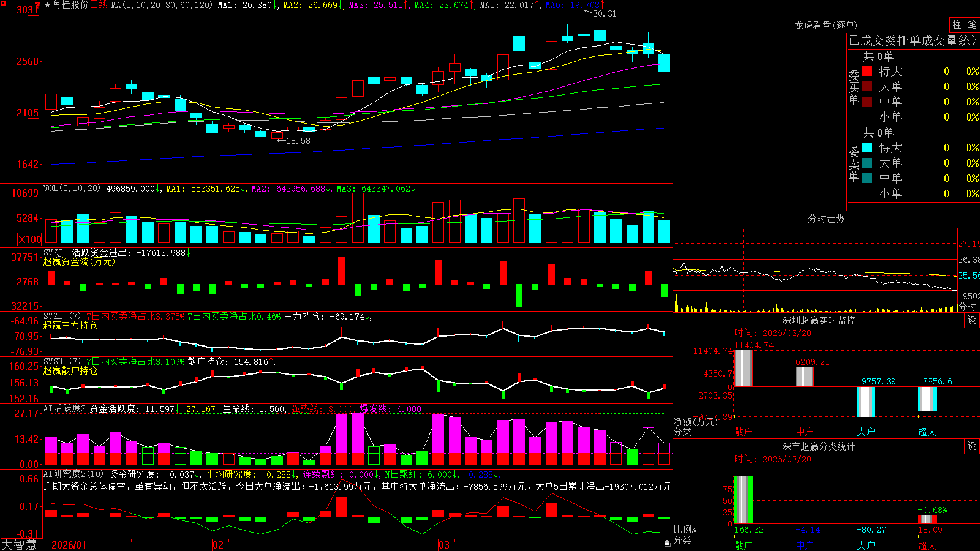Click the 30.31 high price label
This screenshot has height=551, width=980.
click(x=605, y=13)
